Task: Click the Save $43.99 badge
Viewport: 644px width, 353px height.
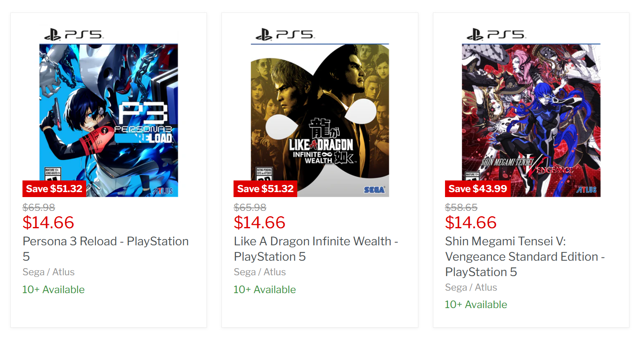Action: click(x=477, y=189)
